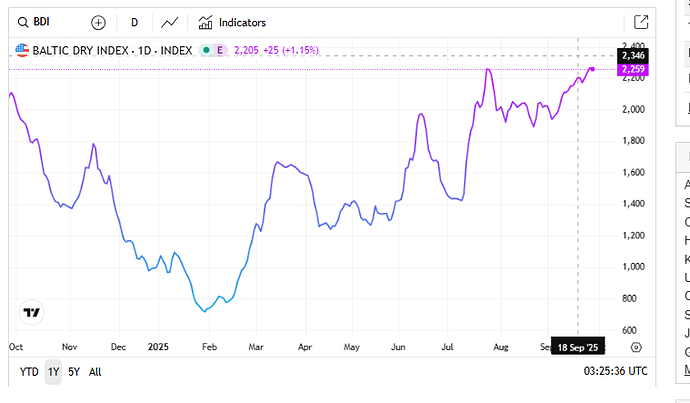Click the green market status dot
The image size is (690, 403).
coord(206,50)
